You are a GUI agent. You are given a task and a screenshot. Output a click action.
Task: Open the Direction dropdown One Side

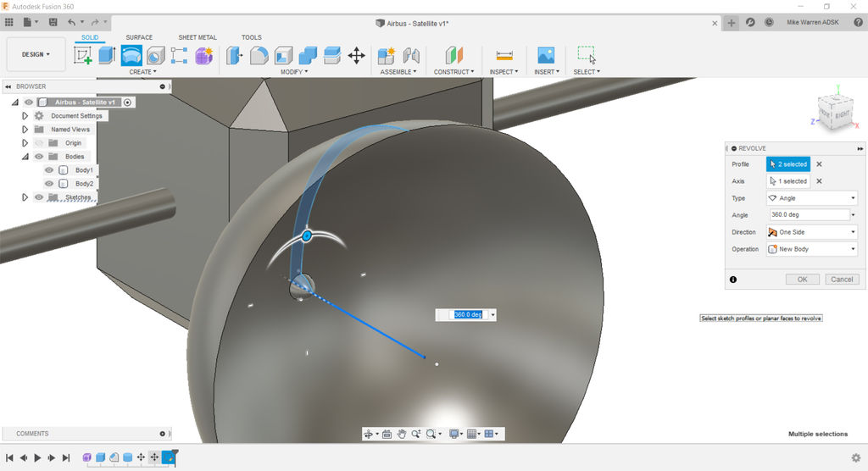tap(812, 232)
